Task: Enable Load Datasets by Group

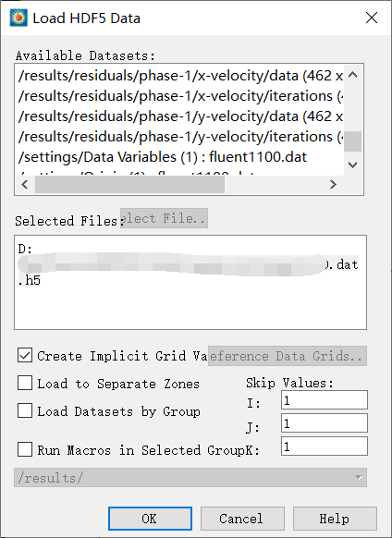Action: coord(25,410)
